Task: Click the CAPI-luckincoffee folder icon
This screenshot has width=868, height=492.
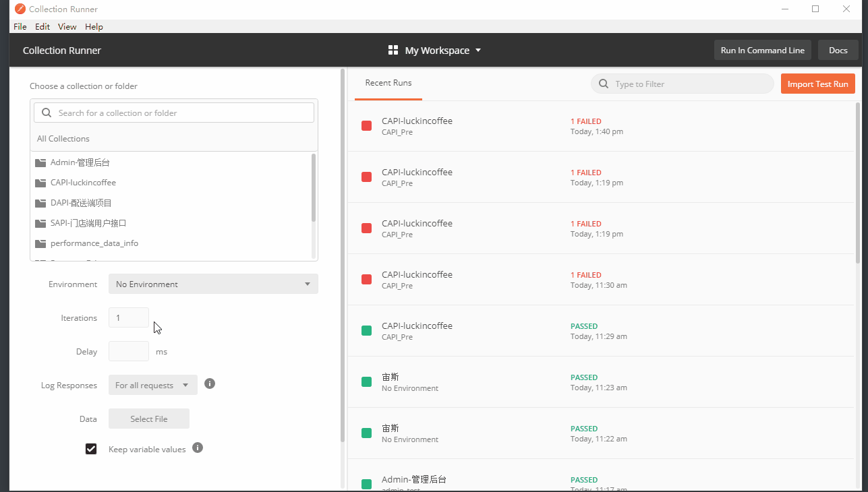Action: 40,183
